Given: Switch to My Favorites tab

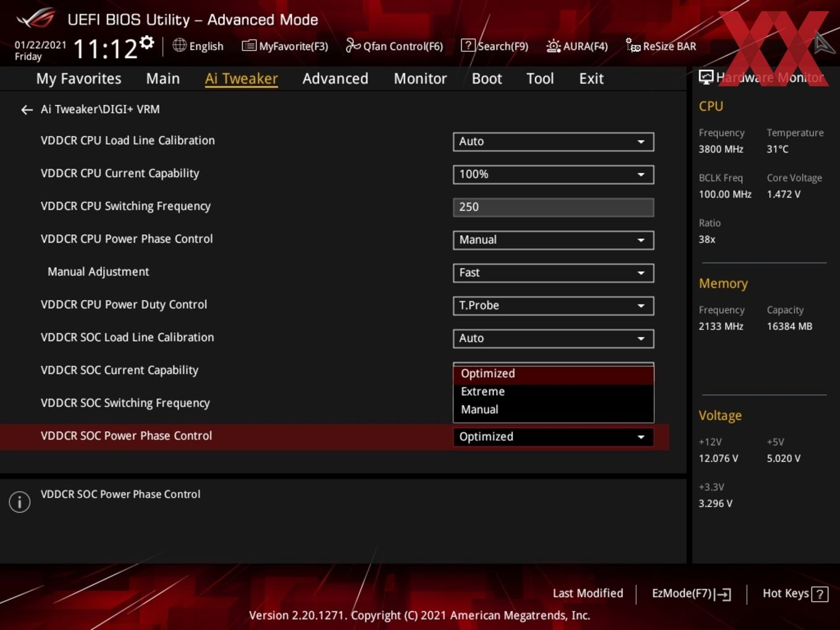Looking at the screenshot, I should coord(78,78).
